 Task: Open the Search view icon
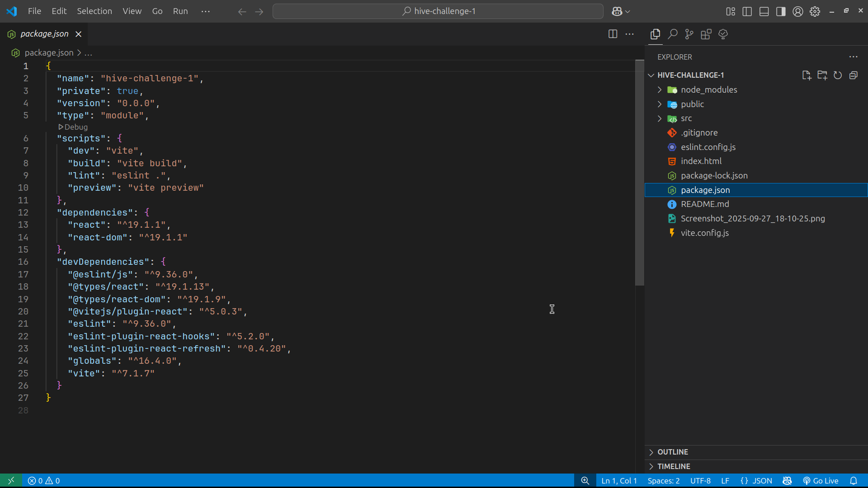pos(672,34)
